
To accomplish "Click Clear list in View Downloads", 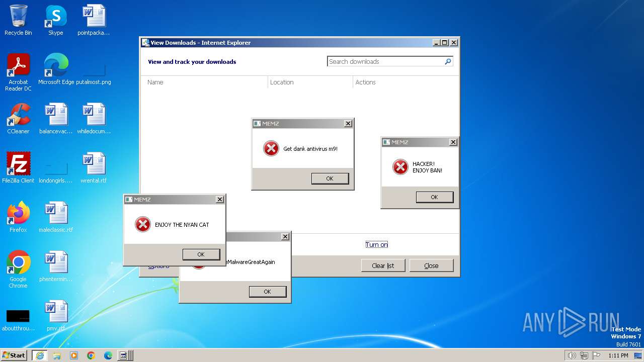I will pyautogui.click(x=383, y=265).
